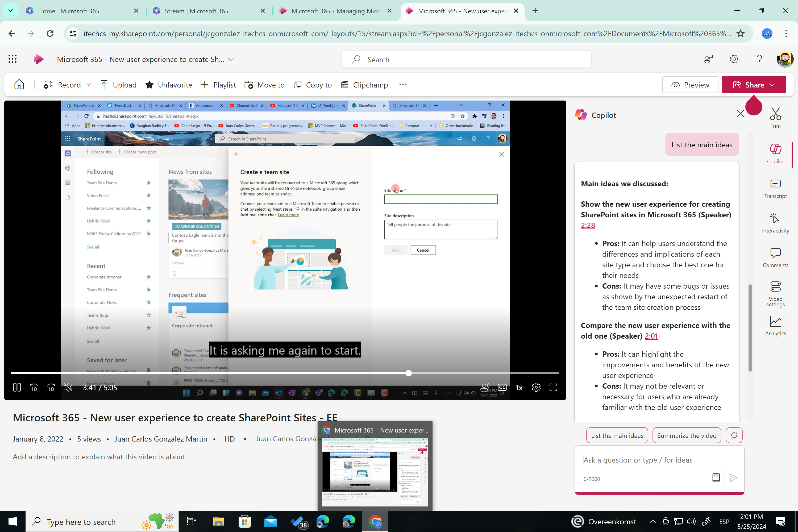Unmute the video audio

click(68, 387)
